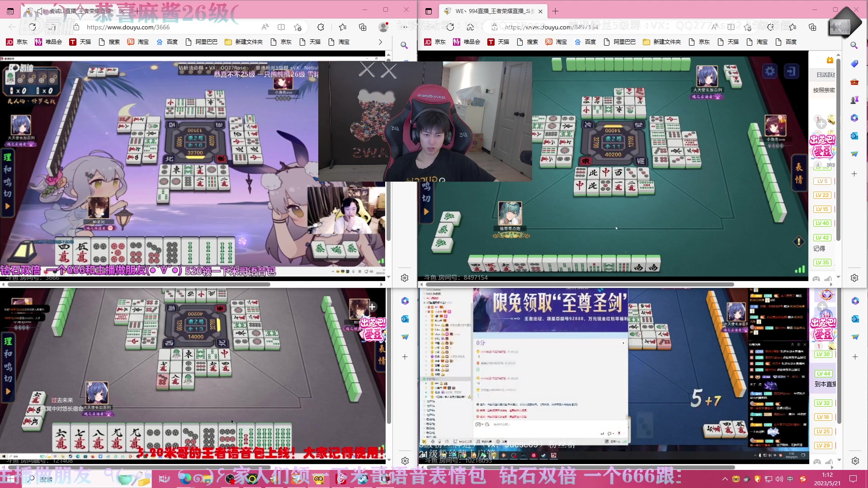The image size is (868, 488).
Task: Open sidebar settings gear below top-left stream
Action: pos(405,278)
